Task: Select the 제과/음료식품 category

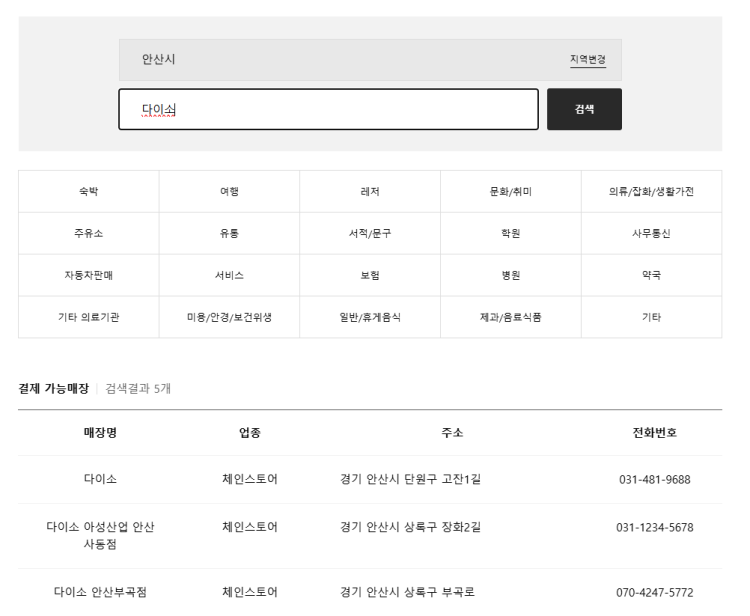Action: coord(510,317)
